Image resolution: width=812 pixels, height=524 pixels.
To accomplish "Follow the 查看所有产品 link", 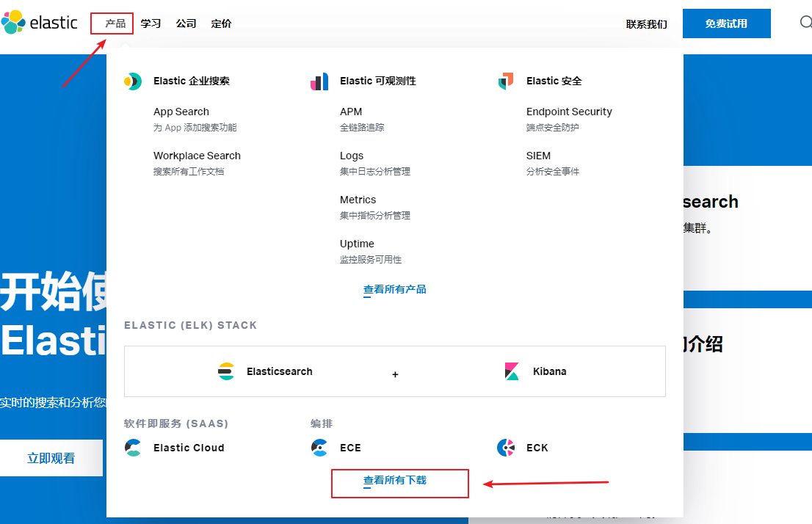I will click(x=395, y=289).
